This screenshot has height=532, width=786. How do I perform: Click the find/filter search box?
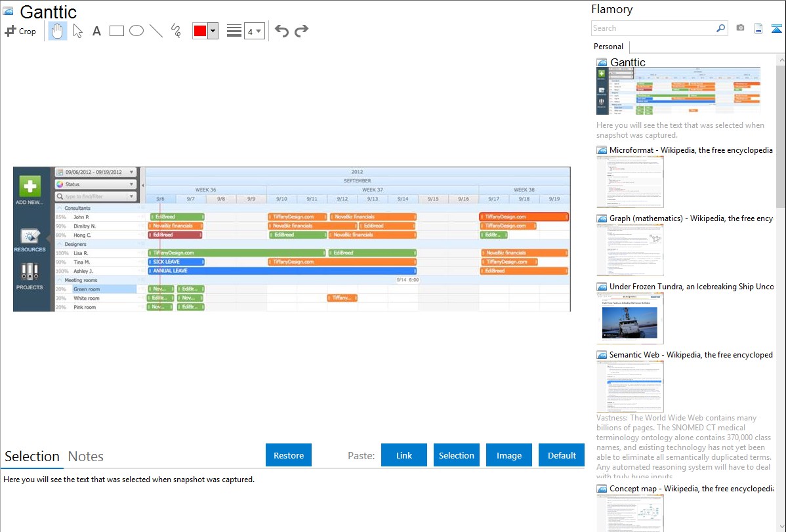click(95, 197)
